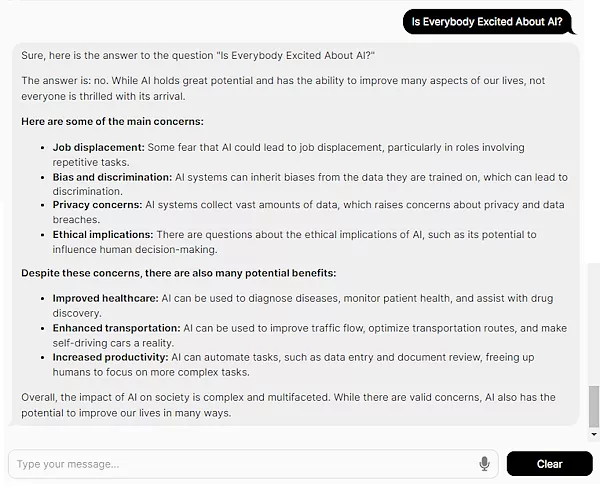
Task: Focus the 'Type your message...' input field
Action: coord(240,464)
